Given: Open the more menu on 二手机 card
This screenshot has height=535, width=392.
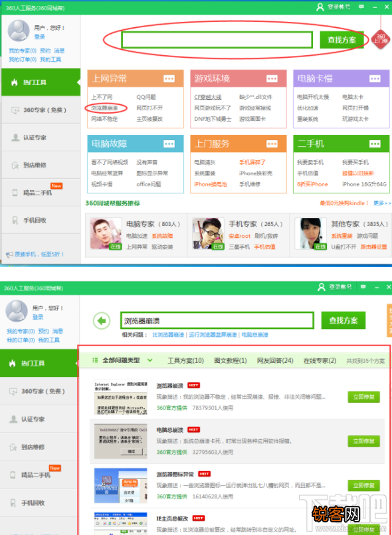Looking at the screenshot, I should click(375, 144).
